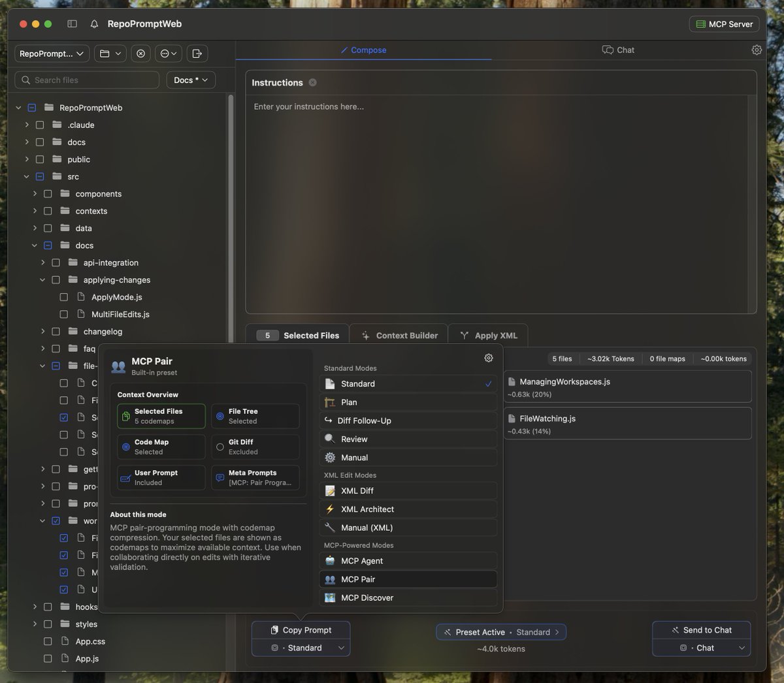Click the Selected Files context card
784x683 pixels.
tap(161, 416)
